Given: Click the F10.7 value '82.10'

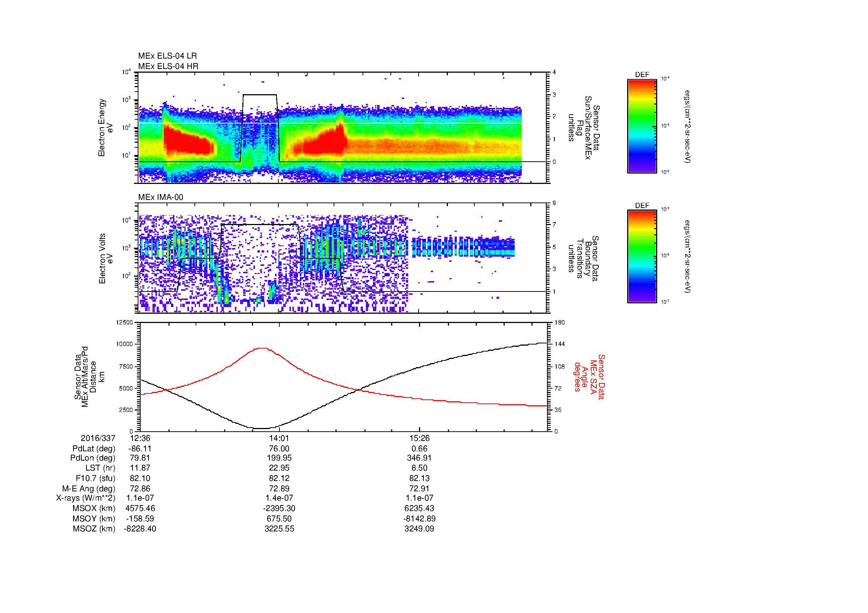Looking at the screenshot, I should tap(140, 478).
